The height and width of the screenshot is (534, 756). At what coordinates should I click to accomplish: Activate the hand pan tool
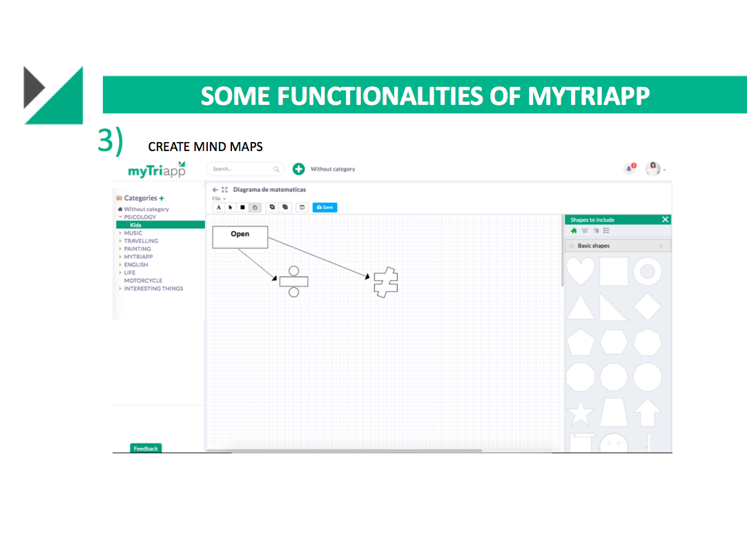tap(255, 207)
